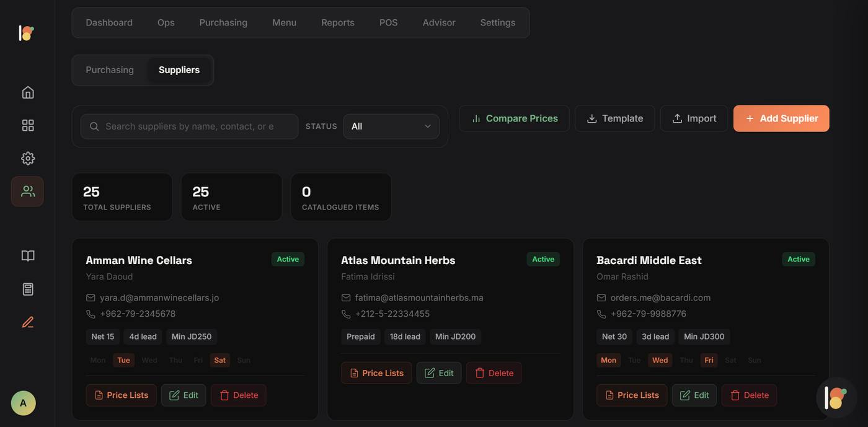Click the app logo in sidebar
868x427 pixels.
pyautogui.click(x=26, y=33)
